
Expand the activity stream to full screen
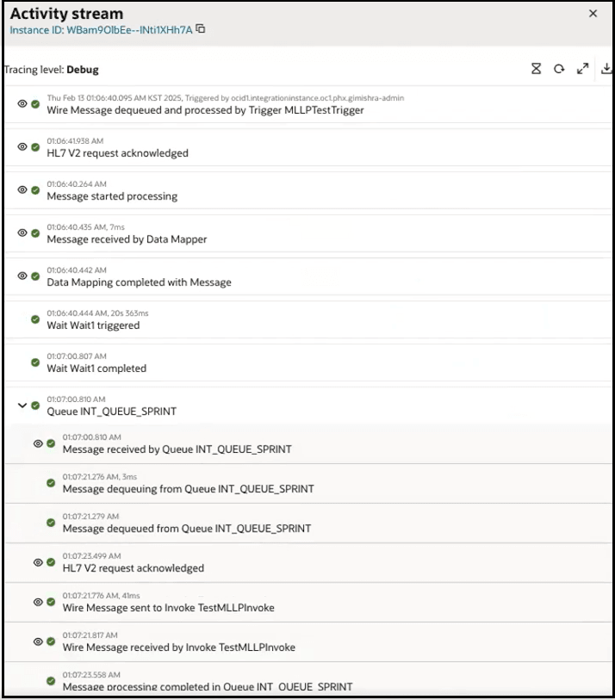582,66
